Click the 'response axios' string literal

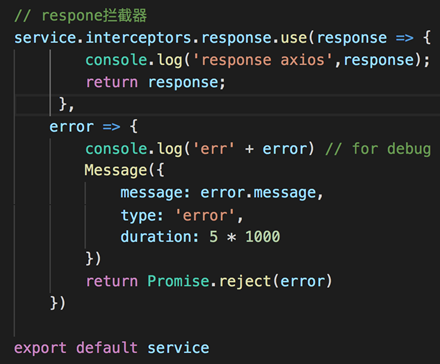pos(263,60)
